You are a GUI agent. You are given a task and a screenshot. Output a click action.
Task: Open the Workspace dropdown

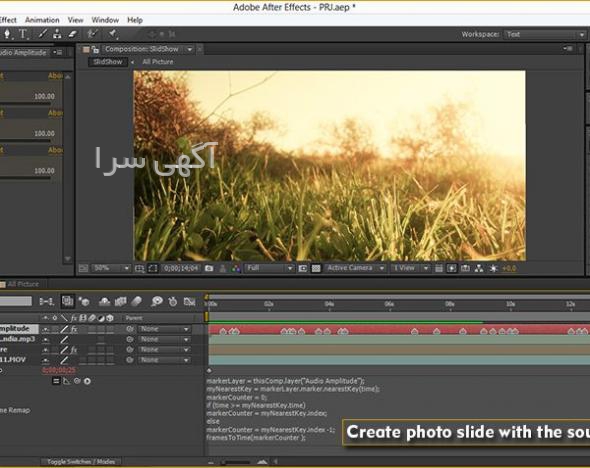[545, 35]
